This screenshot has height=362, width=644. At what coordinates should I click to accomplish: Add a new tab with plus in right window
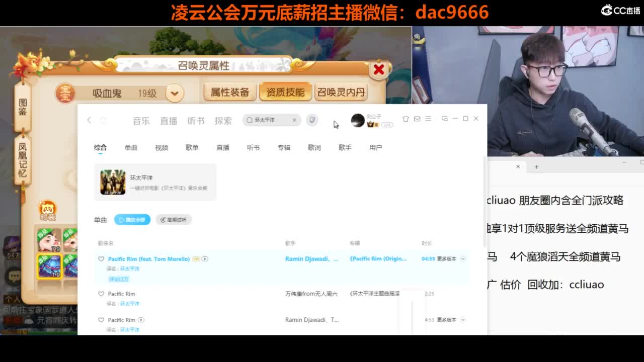coord(536,166)
